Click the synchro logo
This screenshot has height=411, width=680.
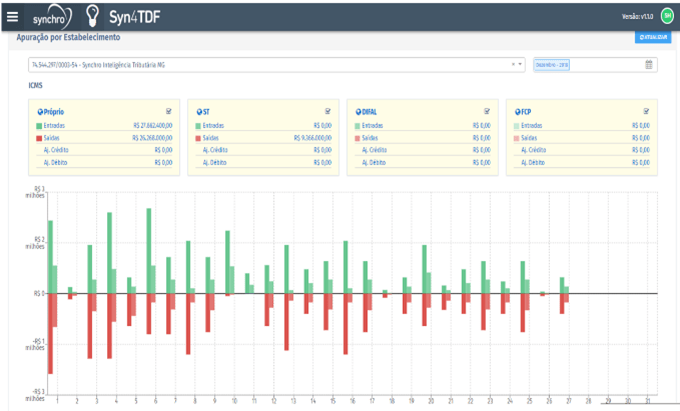[x=52, y=17]
